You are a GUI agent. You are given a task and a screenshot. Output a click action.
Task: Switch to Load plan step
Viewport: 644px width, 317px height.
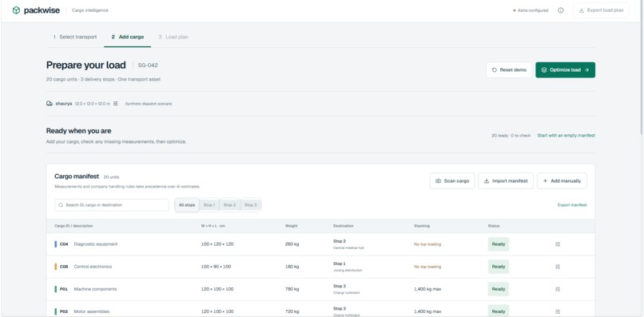(173, 37)
